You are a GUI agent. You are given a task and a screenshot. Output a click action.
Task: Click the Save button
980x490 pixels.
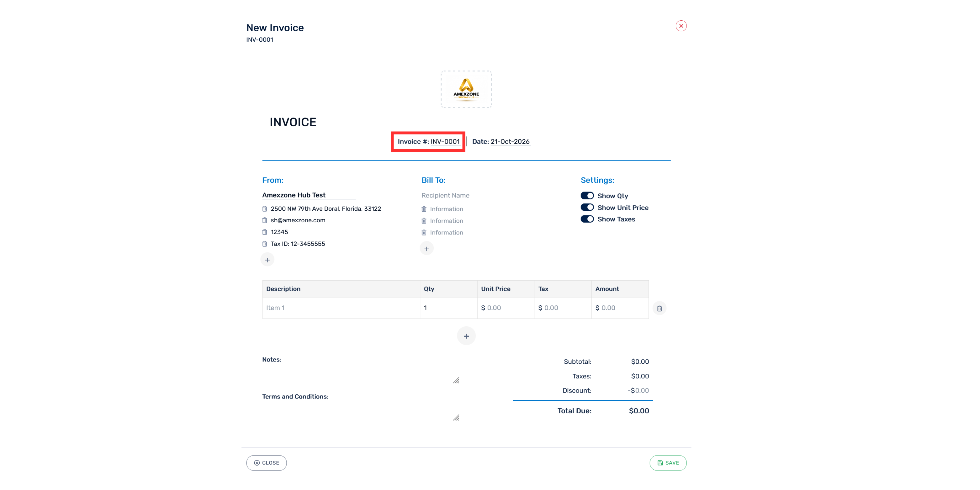point(668,463)
